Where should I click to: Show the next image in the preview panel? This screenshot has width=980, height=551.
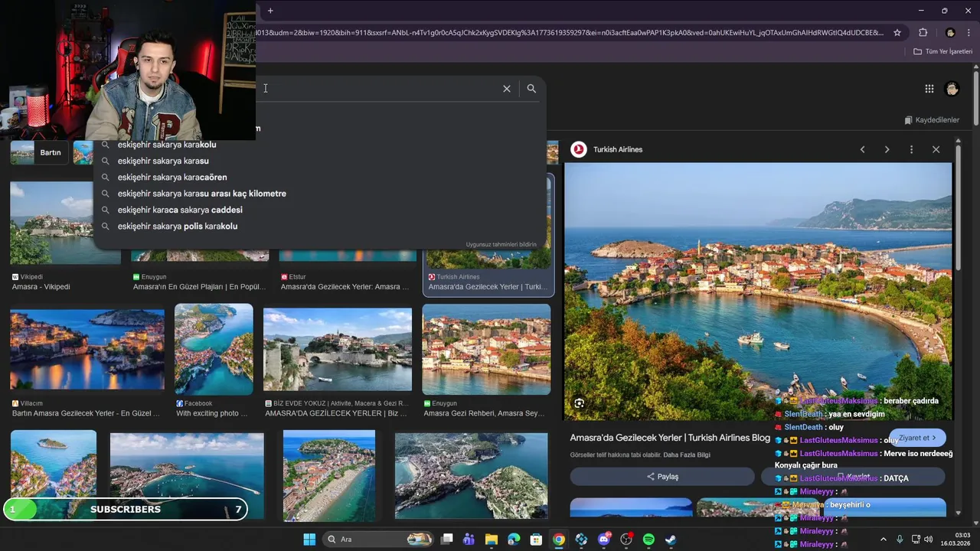tap(887, 149)
